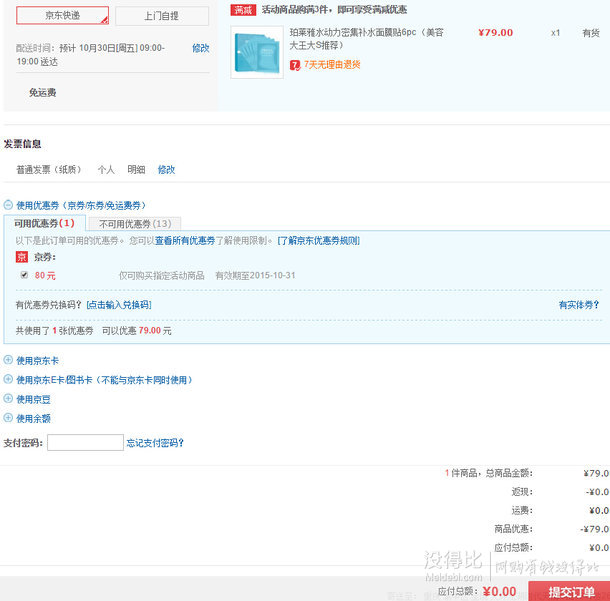Expand 使用京豆 section icon
Image resolution: width=610 pixels, height=601 pixels.
[8, 398]
